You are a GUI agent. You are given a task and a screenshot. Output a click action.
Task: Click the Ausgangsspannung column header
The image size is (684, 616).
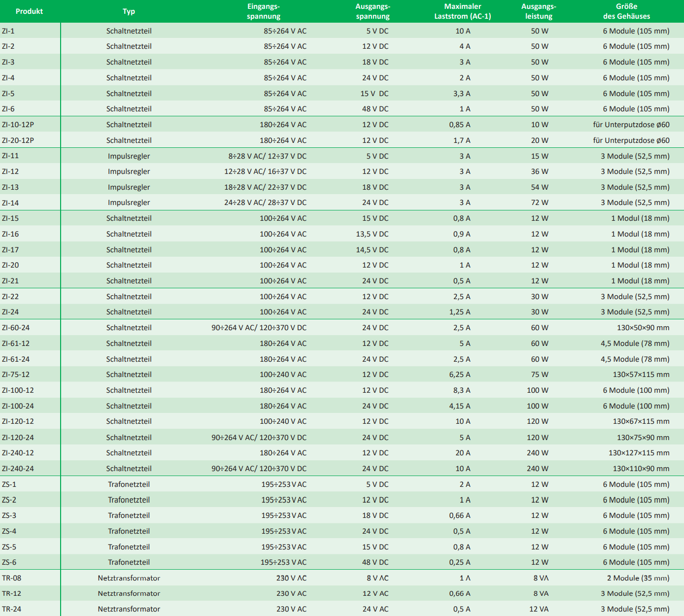[373, 11]
